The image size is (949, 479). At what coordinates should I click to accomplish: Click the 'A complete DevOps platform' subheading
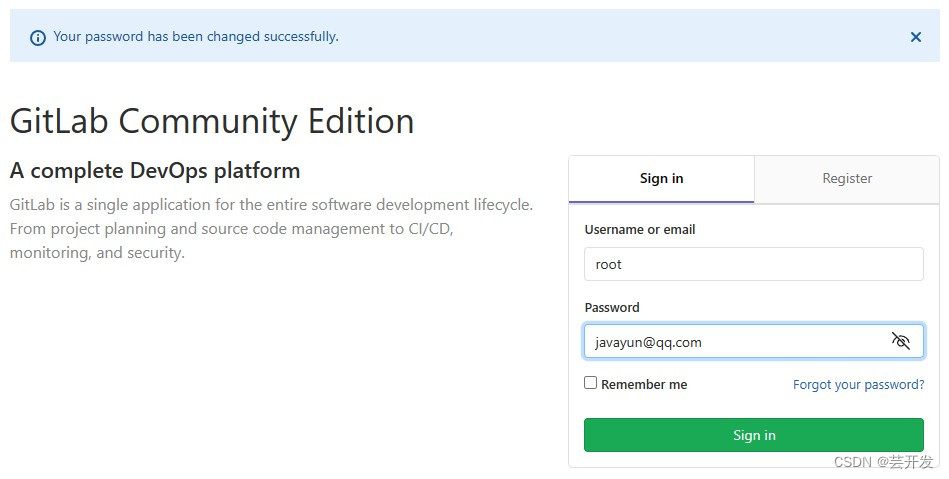155,171
